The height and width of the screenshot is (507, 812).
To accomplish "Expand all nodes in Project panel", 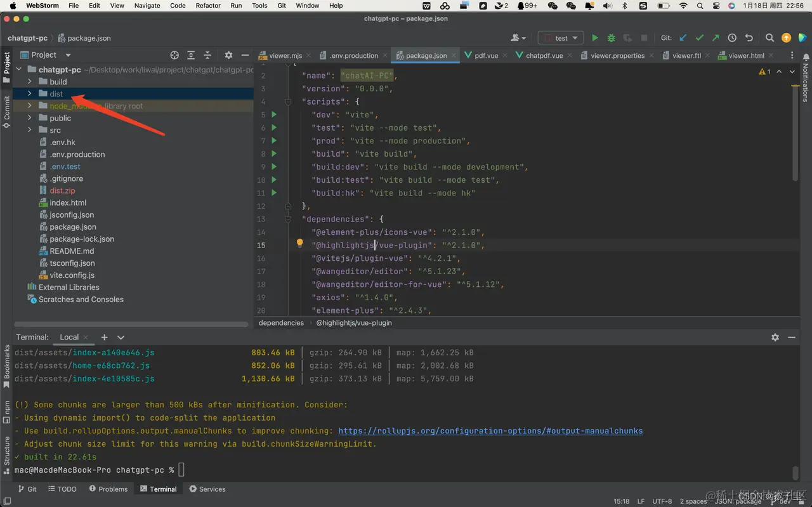I will pos(191,55).
